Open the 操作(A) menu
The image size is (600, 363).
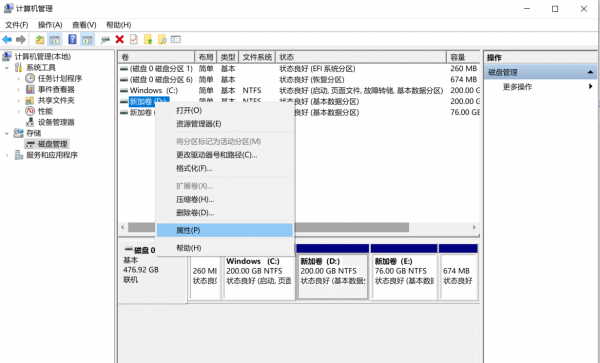(50, 25)
